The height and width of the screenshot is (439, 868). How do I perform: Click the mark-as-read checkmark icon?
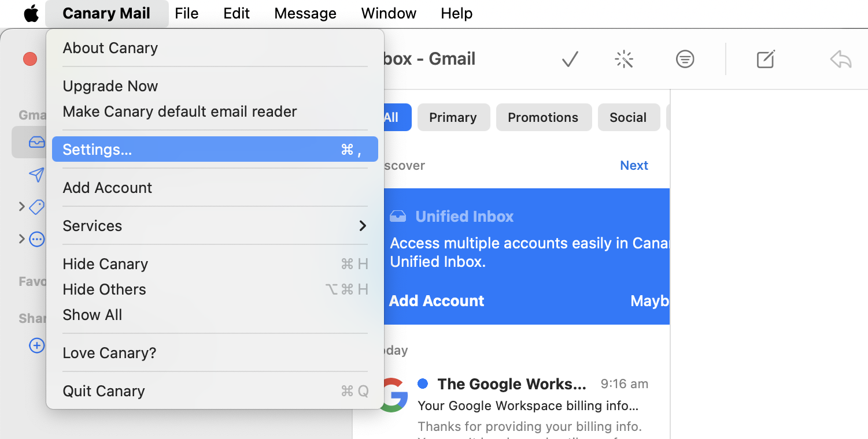(x=570, y=59)
